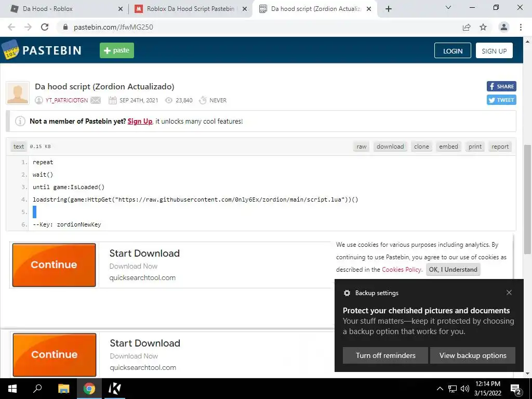This screenshot has width=532, height=399.
Task: Click the envelope message icon next to author
Action: pos(96,100)
